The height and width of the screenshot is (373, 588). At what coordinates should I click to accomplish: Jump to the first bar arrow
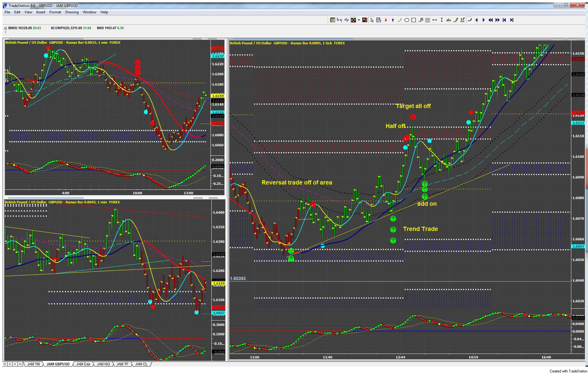(504, 20)
